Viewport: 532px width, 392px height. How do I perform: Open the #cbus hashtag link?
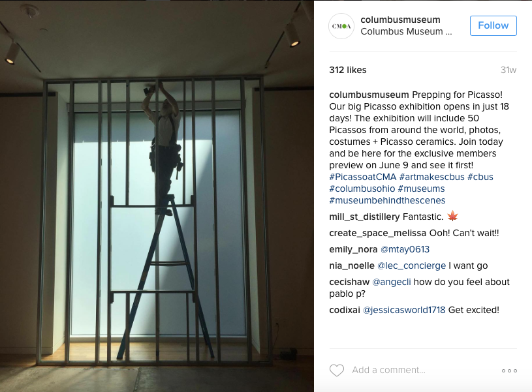pos(480,177)
